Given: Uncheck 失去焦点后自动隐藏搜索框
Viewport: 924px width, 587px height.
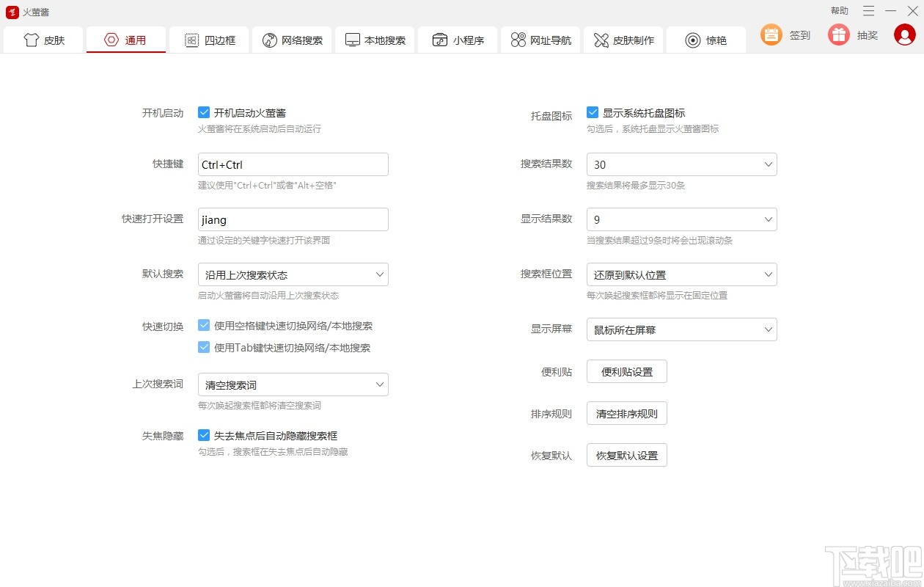Looking at the screenshot, I should [x=204, y=435].
